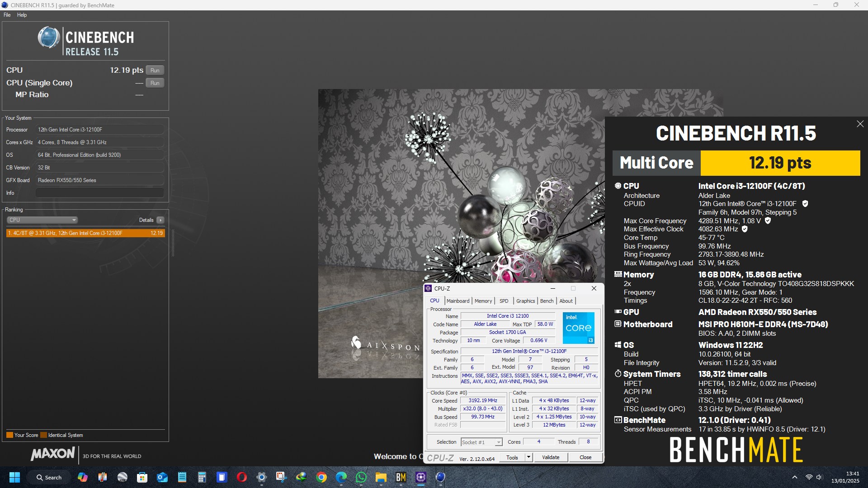Click the Max Core Frequency shield icon
Viewport: 868px width, 488px height.
768,221
